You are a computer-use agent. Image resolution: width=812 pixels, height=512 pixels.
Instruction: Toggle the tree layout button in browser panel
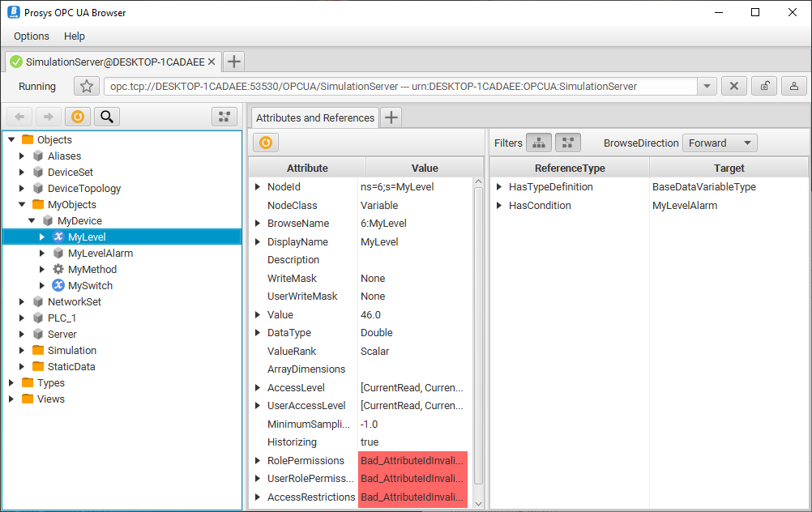click(x=224, y=117)
